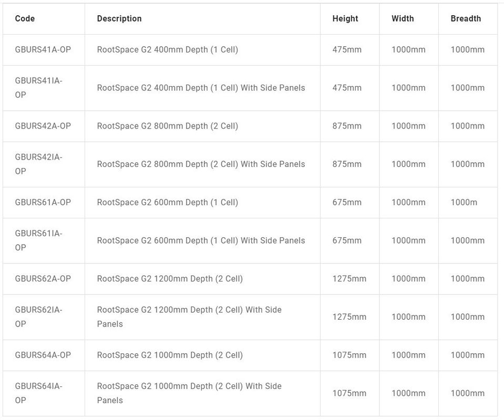Click the description "RootSpace G2 400mm Depth (1 Cell)"
The height and width of the screenshot is (420, 504).
coord(167,50)
